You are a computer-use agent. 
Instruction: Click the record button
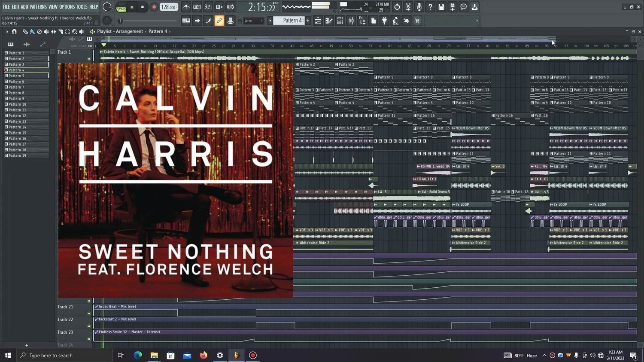tap(154, 7)
